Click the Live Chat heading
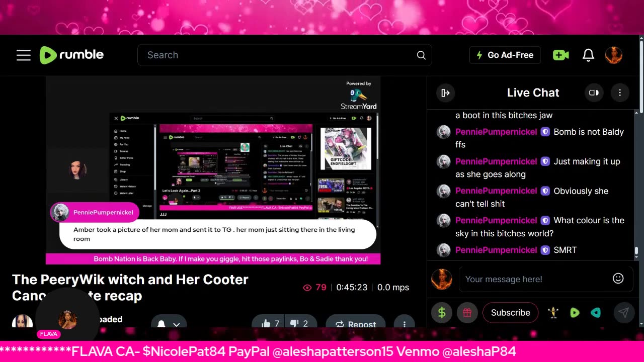 [533, 93]
